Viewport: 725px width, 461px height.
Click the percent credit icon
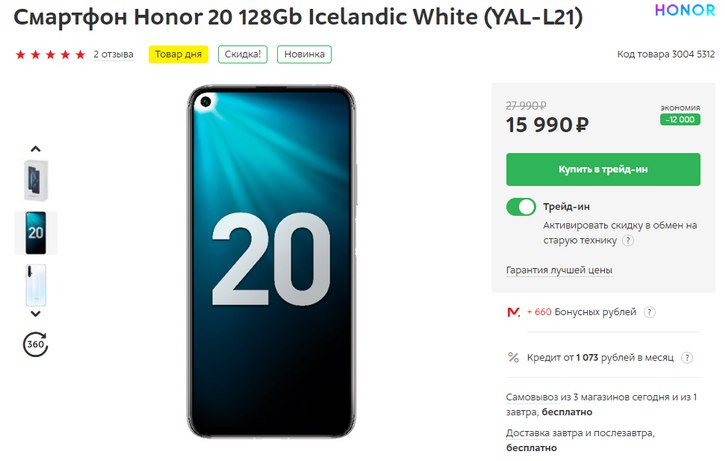click(x=513, y=357)
